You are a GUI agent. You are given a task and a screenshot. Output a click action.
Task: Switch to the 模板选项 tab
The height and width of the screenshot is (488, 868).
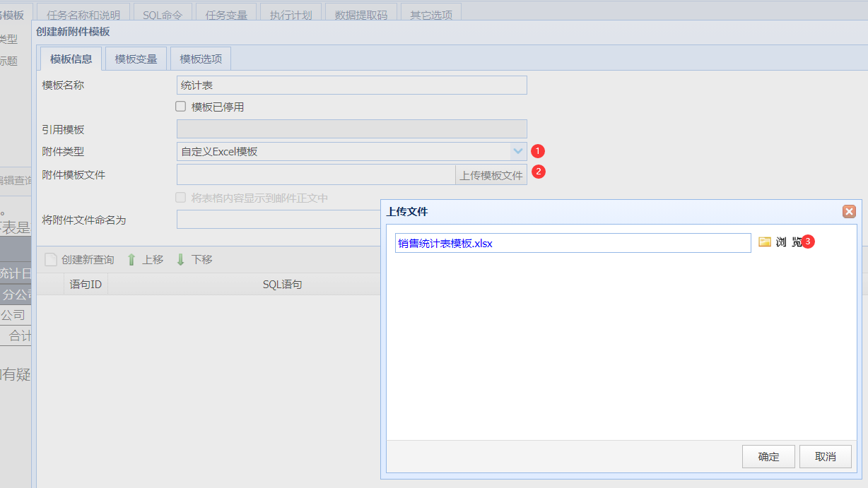tap(201, 59)
